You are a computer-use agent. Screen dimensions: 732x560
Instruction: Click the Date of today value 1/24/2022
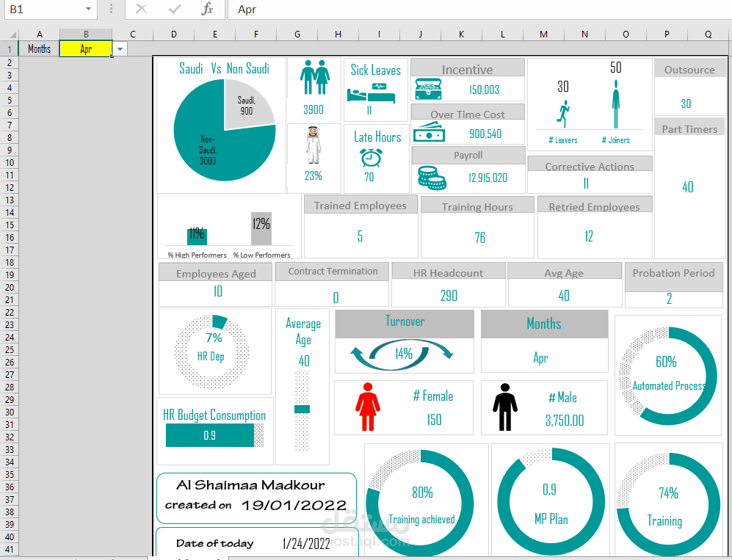click(x=306, y=544)
